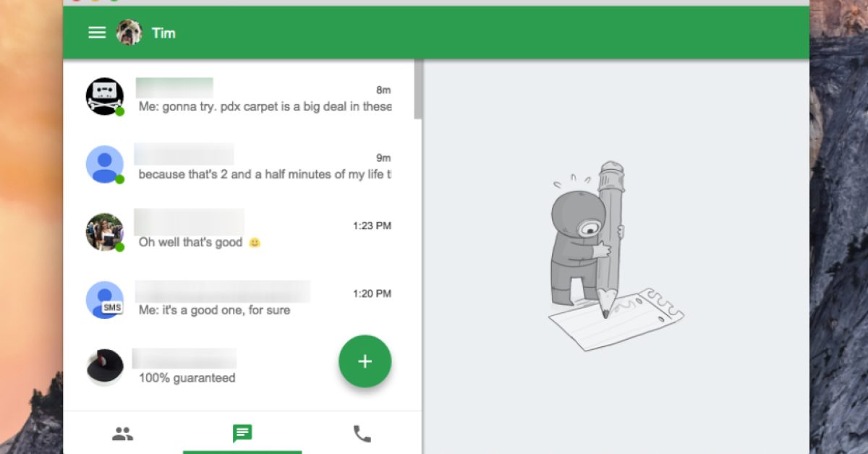Click Tim's bulldog profile avatar
Image resolution: width=868 pixels, height=454 pixels.
point(129,33)
